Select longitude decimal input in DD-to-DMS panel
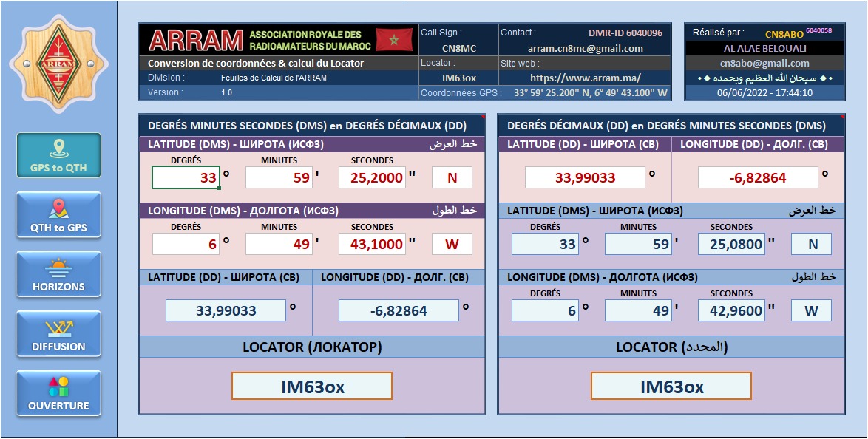The height and width of the screenshot is (439, 868). [x=758, y=177]
